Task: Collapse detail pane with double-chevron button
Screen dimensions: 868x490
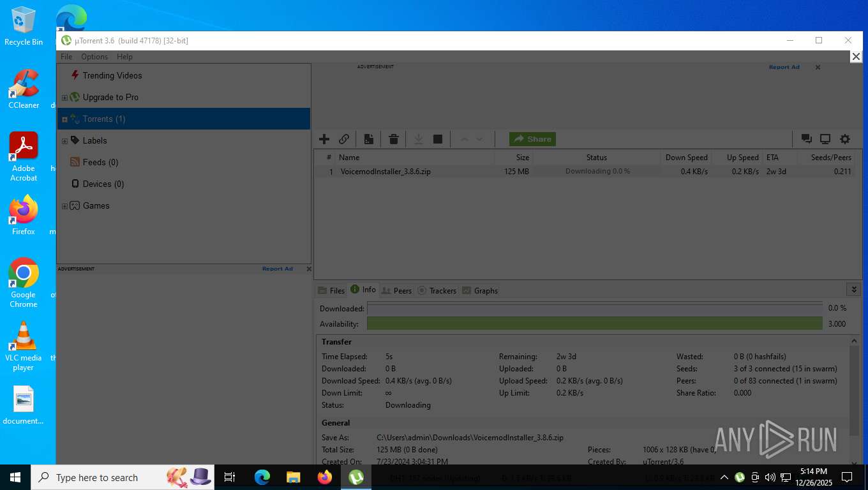Action: click(854, 290)
